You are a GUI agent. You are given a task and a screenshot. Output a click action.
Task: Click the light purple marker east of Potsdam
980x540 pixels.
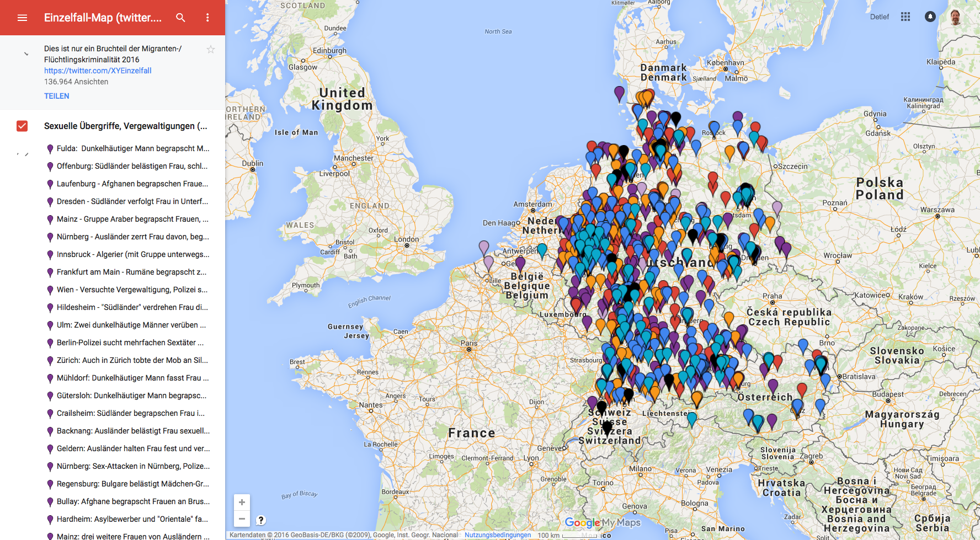(x=777, y=208)
